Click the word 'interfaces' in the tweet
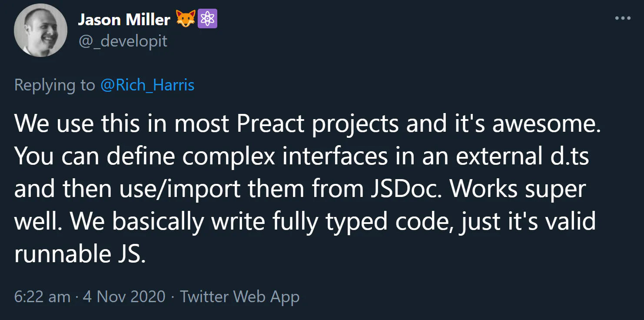Image resolution: width=644 pixels, height=320 pixels. click(335, 156)
